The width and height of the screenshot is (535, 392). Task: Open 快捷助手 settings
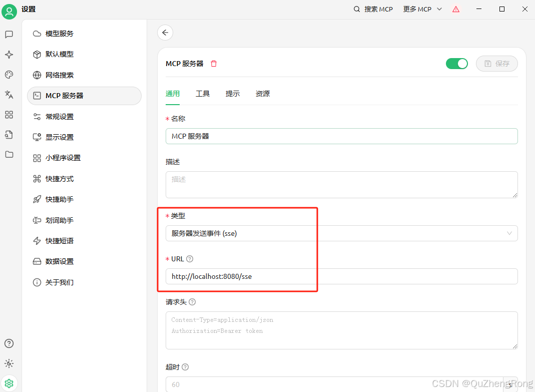pyautogui.click(x=84, y=199)
